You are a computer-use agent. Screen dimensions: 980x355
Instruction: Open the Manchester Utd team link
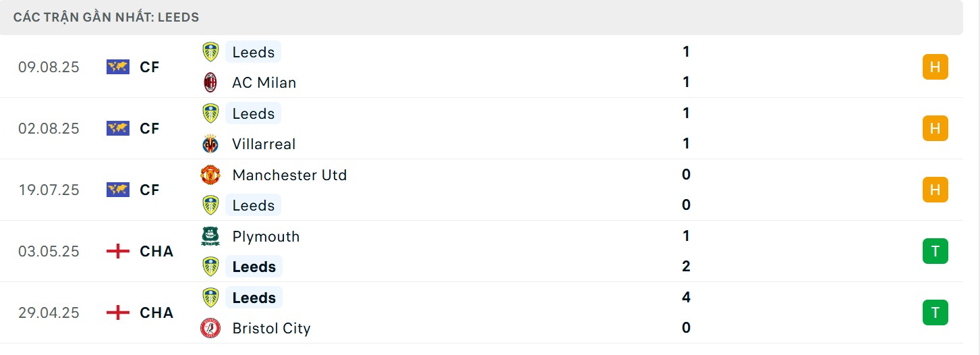(289, 175)
